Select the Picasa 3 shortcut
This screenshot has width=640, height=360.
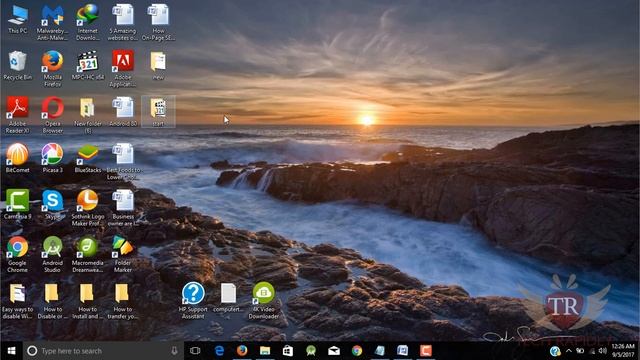[x=53, y=158]
